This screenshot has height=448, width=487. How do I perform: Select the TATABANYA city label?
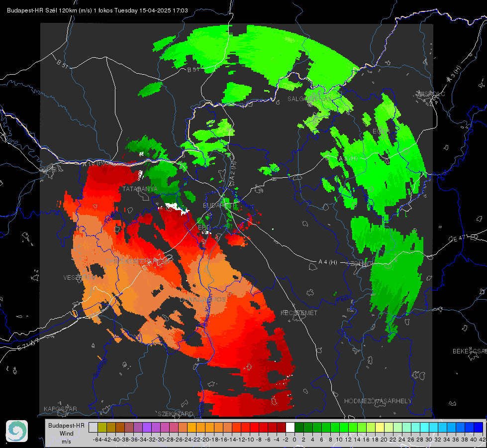(x=140, y=189)
